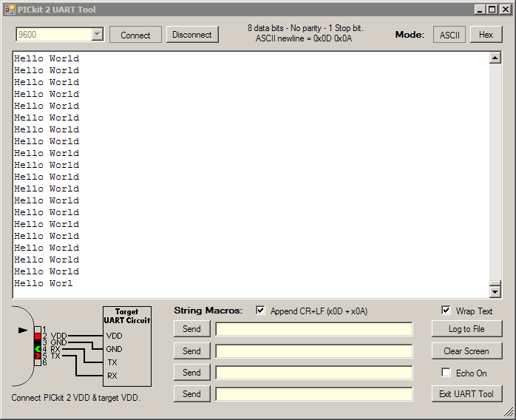Image resolution: width=516 pixels, height=420 pixels.
Task: Switch display mode to ASCII
Action: pos(449,35)
